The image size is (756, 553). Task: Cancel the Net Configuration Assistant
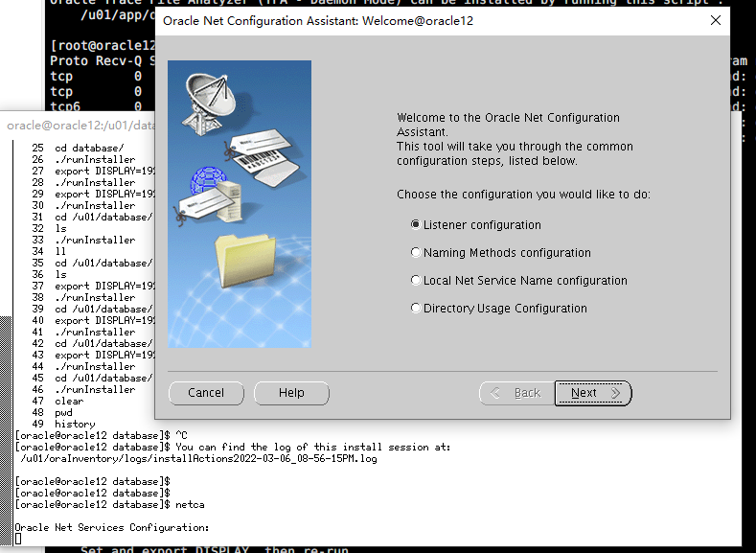coord(206,393)
